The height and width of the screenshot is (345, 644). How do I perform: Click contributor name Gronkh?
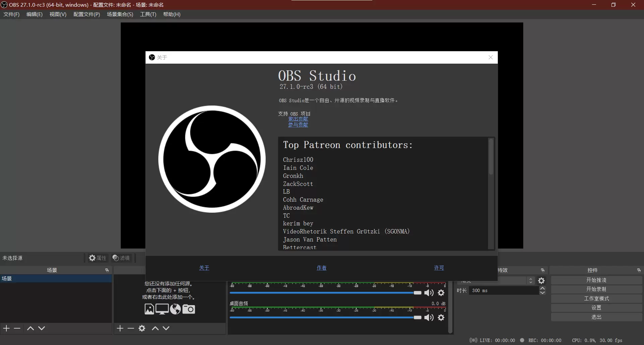click(x=293, y=176)
